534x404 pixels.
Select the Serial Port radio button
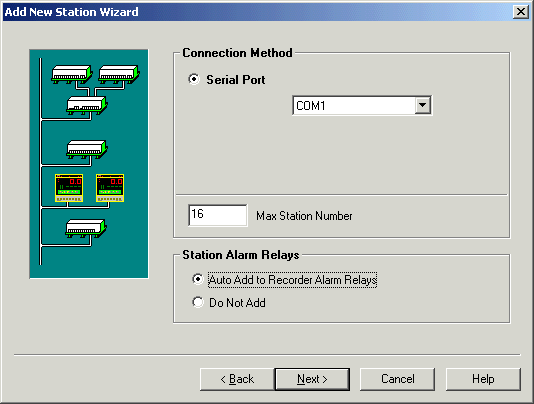pyautogui.click(x=194, y=79)
